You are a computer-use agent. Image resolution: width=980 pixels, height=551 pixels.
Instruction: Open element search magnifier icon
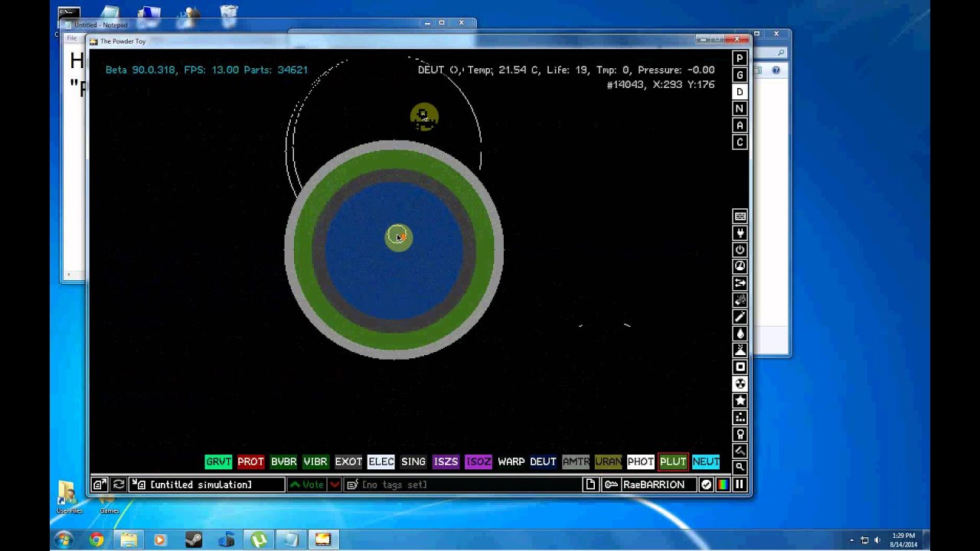point(740,466)
